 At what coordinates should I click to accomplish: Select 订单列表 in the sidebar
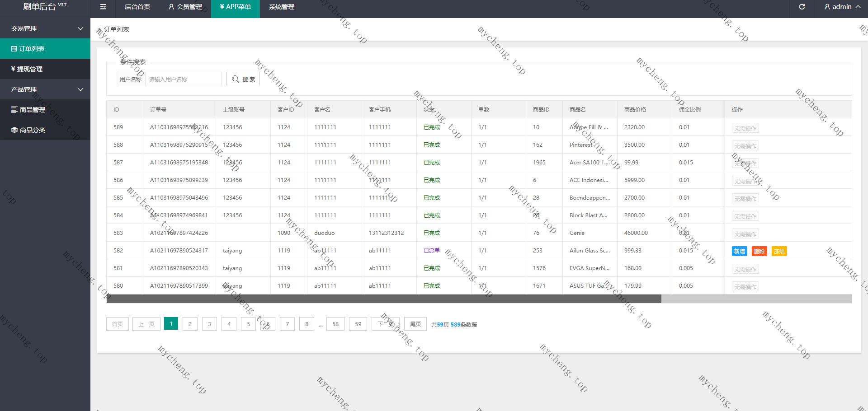[x=45, y=49]
